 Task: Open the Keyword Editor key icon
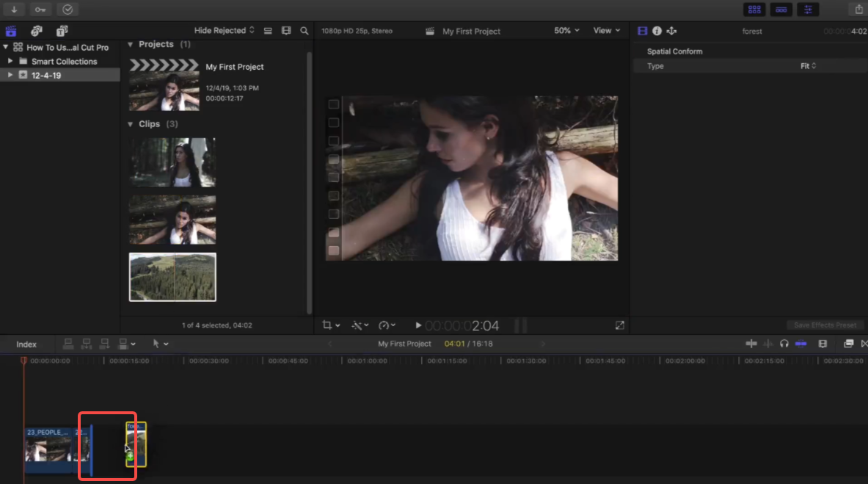40,10
